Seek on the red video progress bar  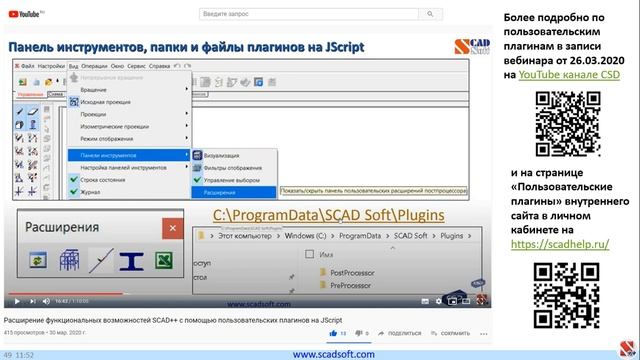pyautogui.click(x=65, y=293)
